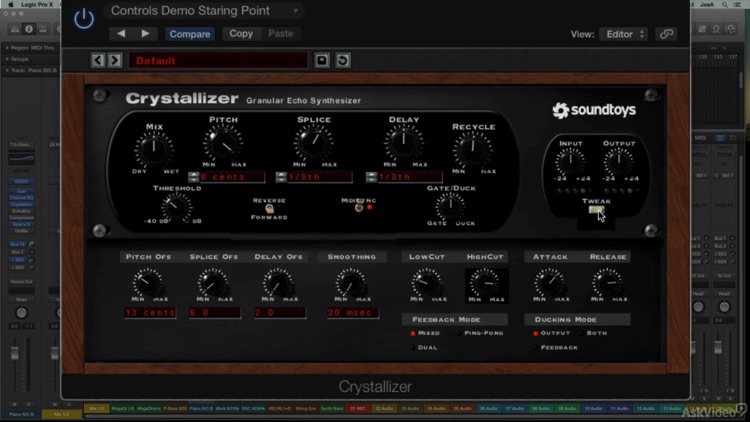Click the 13 cents offset display
Screen dimensions: 750x422
point(150,313)
